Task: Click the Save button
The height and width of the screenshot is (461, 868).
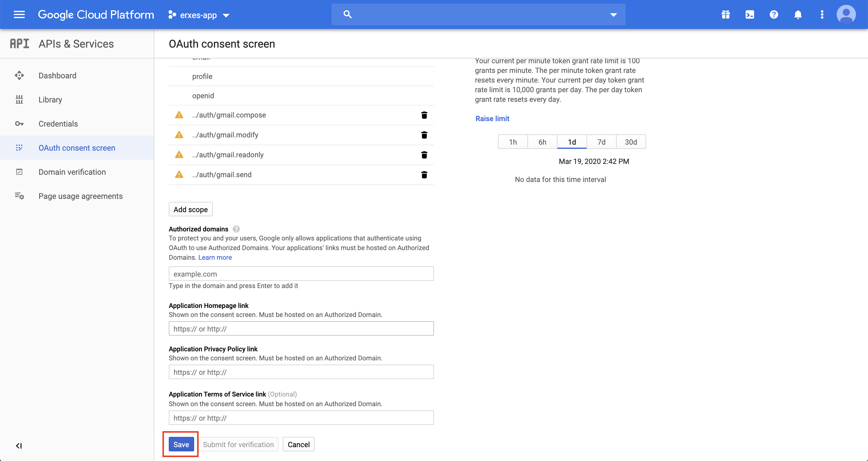Action: 181,444
